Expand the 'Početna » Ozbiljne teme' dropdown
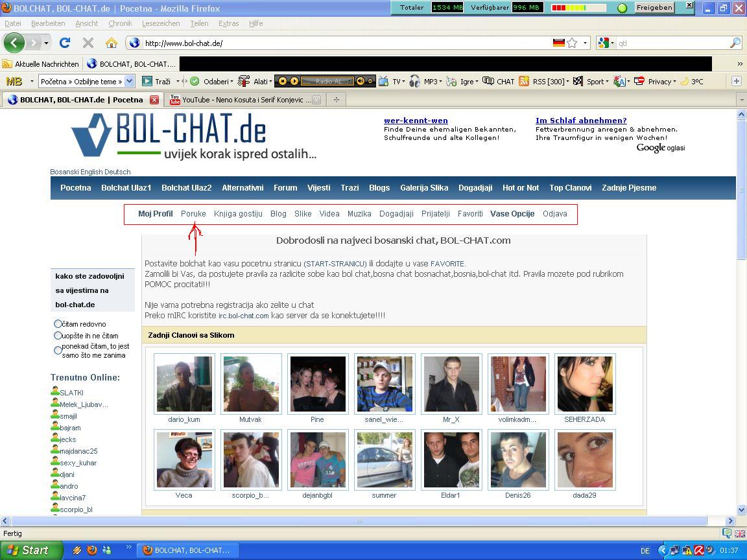Viewport: 747px width, 560px height. pos(129,82)
